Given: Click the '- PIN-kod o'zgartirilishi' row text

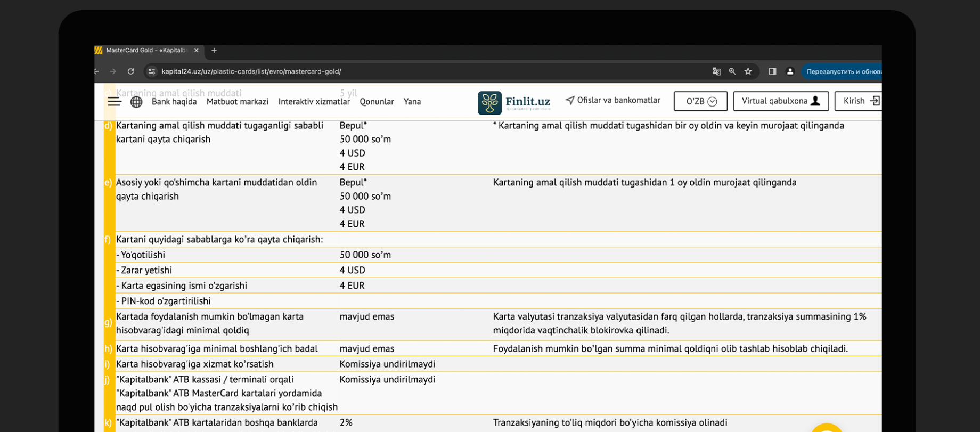Looking at the screenshot, I should (x=164, y=301).
